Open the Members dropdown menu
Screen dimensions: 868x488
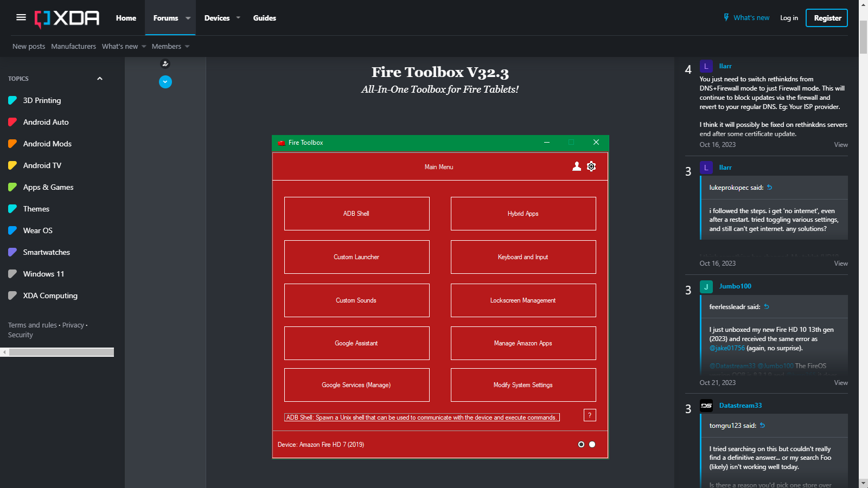(x=171, y=47)
